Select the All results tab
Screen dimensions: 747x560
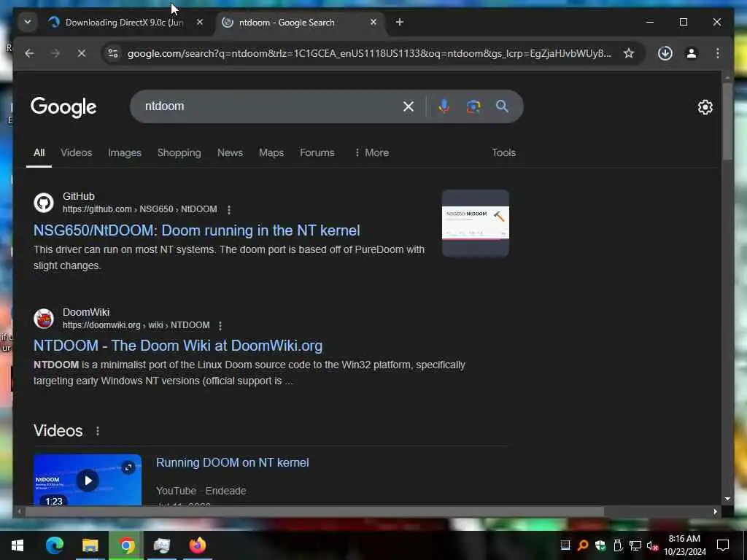pos(39,153)
